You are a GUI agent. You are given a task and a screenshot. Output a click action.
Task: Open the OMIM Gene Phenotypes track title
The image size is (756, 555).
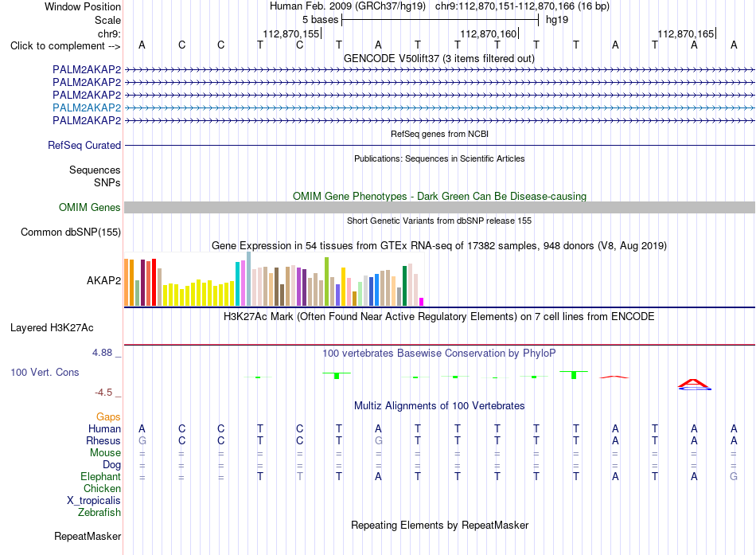tap(439, 196)
